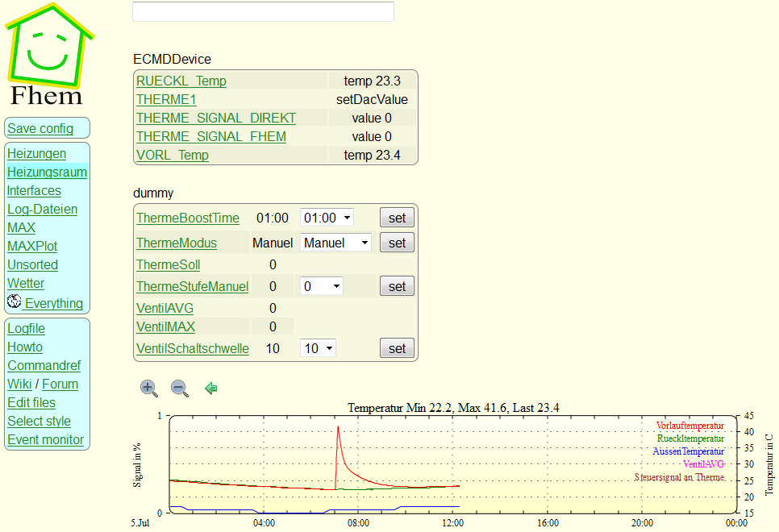Image resolution: width=779 pixels, height=532 pixels.
Task: Open the VentilSchaltschwelle 10 dropdown
Action: pos(318,348)
